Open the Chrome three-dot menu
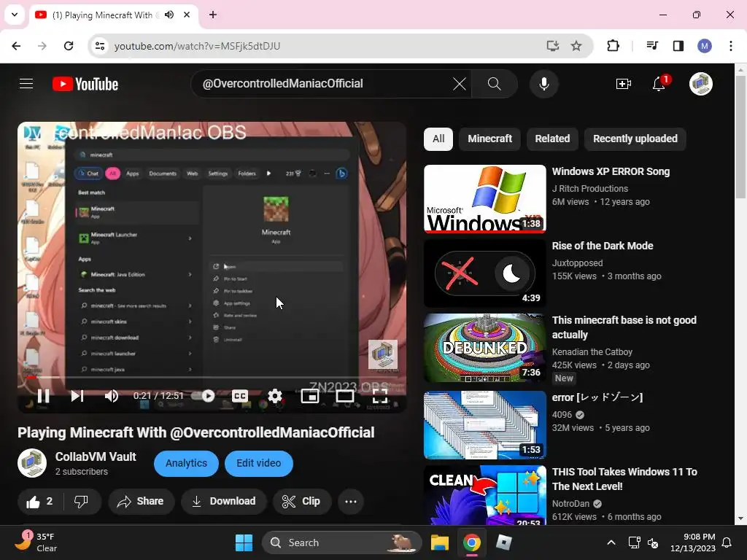This screenshot has width=747, height=560. pos(731,46)
